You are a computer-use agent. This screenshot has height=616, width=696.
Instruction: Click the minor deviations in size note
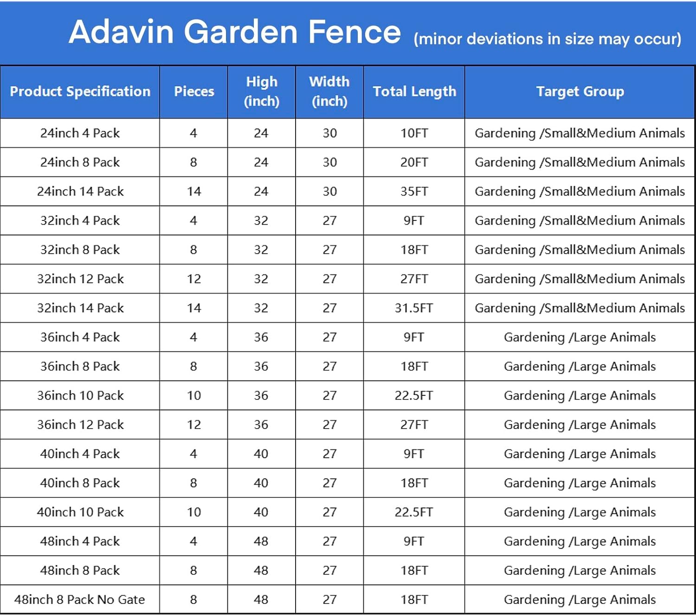coord(547,39)
